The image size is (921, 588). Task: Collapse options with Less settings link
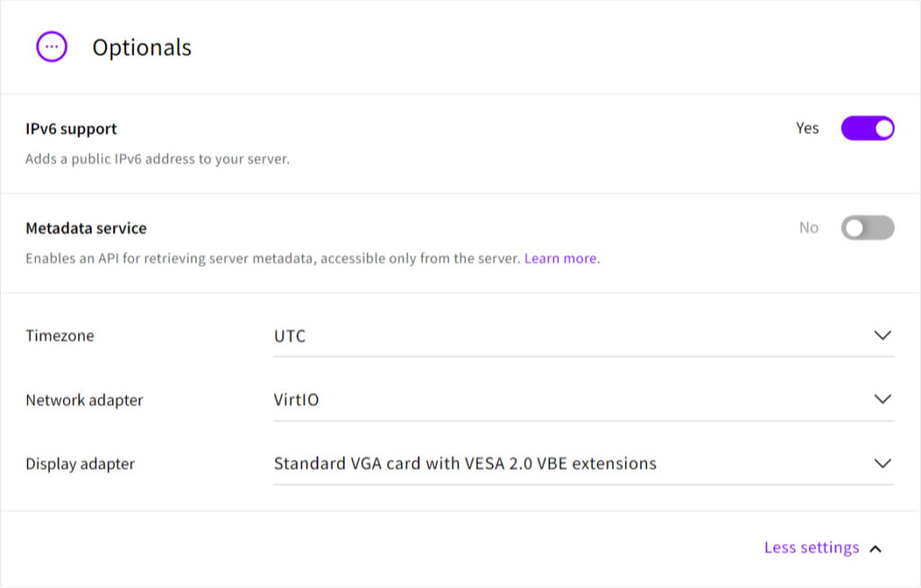tap(811, 548)
